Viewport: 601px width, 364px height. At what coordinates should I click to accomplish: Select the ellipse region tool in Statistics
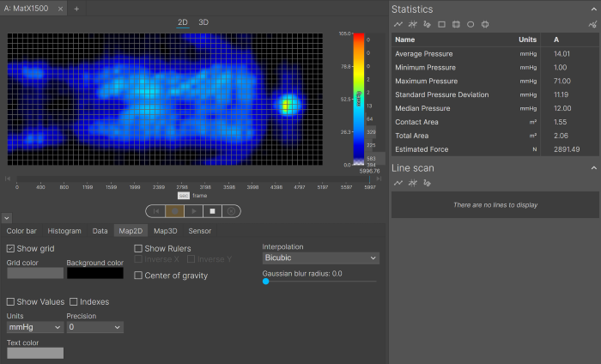470,24
